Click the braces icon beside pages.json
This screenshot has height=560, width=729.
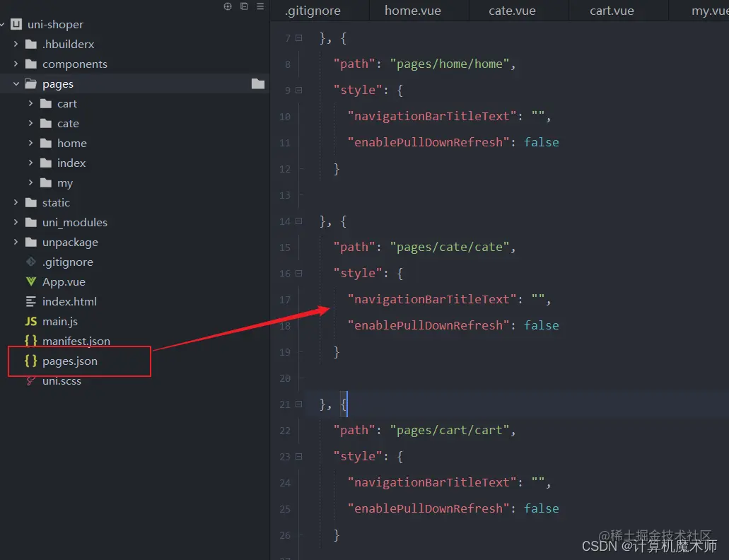[31, 361]
